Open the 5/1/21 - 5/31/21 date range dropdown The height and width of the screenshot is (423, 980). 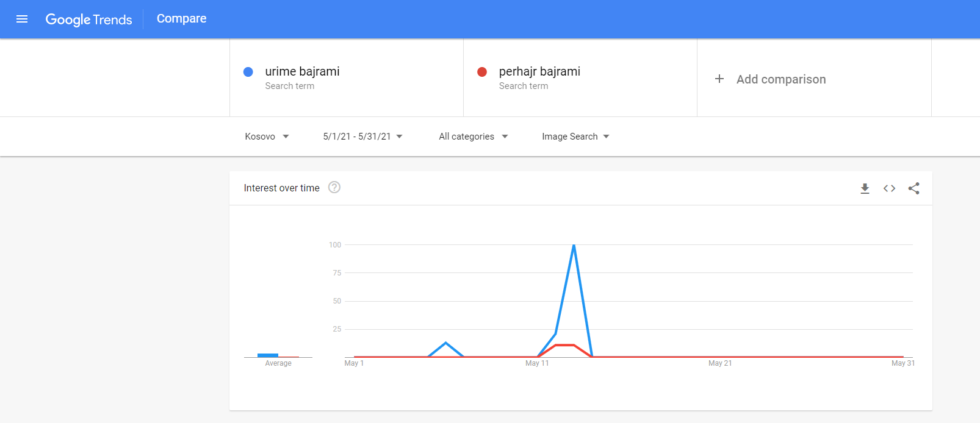coord(362,137)
